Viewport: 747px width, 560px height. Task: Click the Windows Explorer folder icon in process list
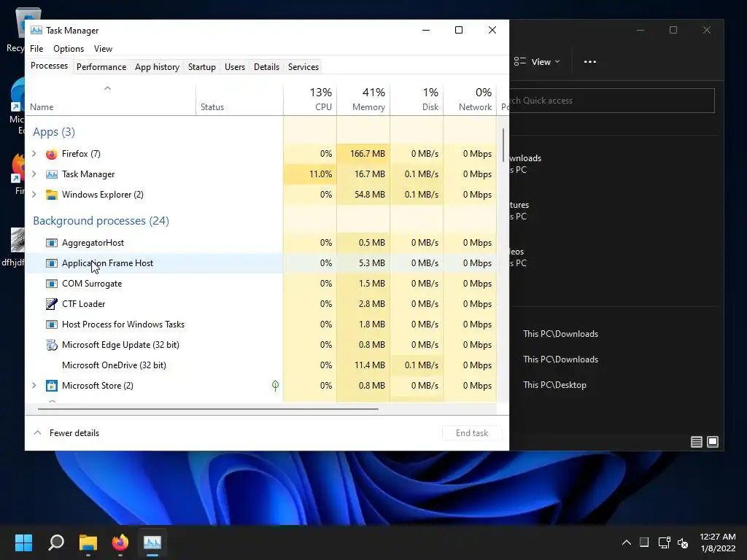click(x=52, y=195)
